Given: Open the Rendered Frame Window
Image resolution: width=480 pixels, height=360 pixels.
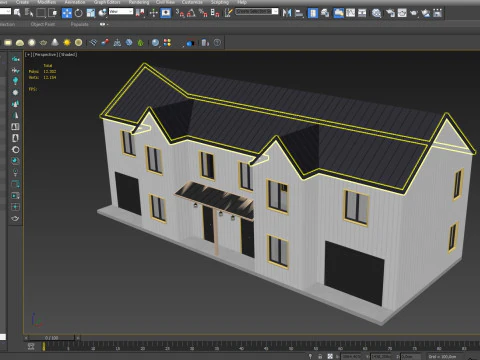Looking at the screenshot, I should pos(402,13).
